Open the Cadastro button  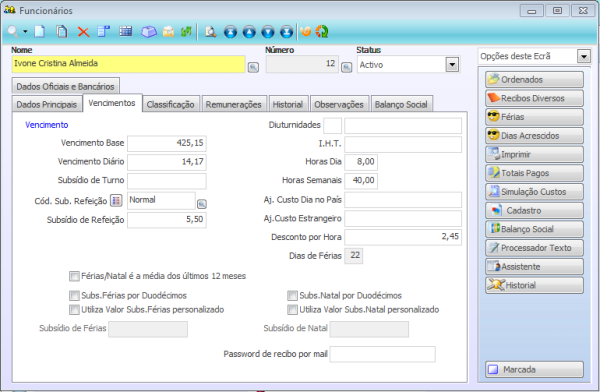[x=534, y=211]
